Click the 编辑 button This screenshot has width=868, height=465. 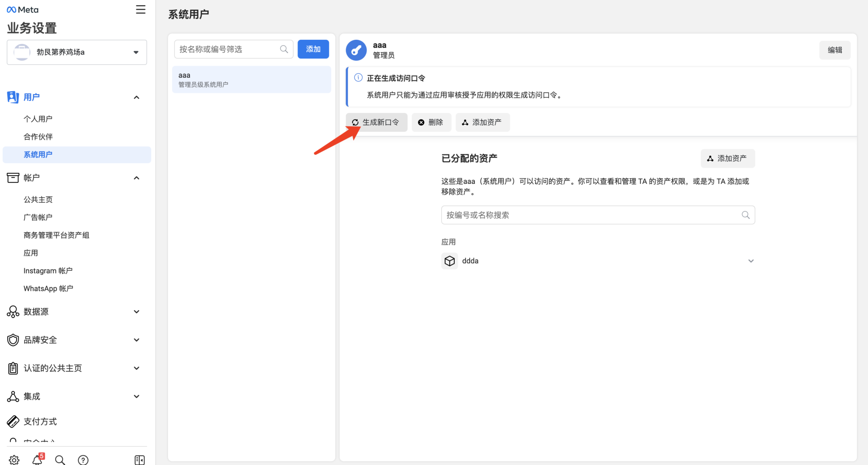(835, 50)
